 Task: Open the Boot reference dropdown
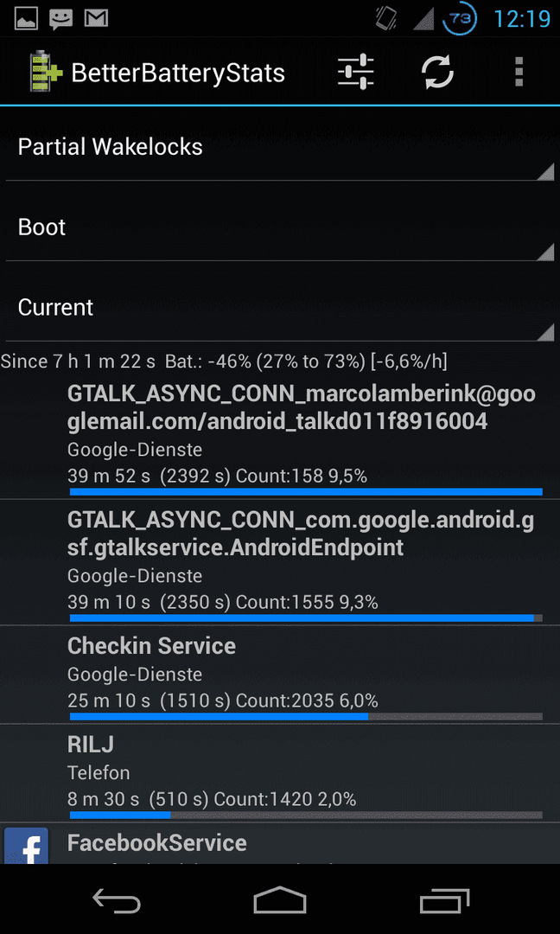pos(280,228)
